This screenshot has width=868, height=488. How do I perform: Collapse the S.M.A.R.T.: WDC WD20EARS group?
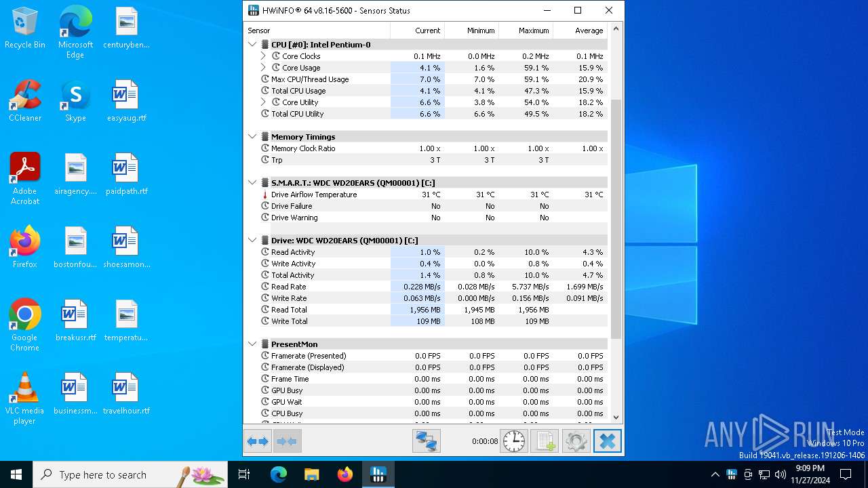[x=252, y=183]
